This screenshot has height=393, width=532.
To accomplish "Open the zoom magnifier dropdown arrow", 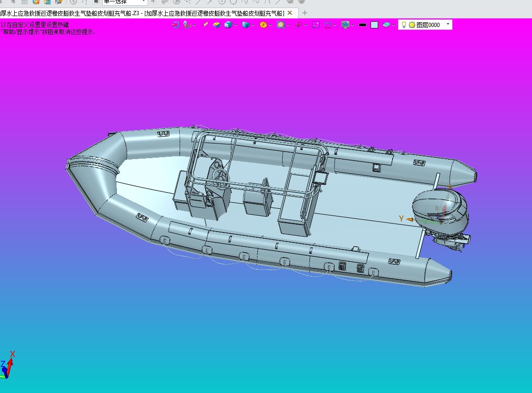I will [x=288, y=25].
